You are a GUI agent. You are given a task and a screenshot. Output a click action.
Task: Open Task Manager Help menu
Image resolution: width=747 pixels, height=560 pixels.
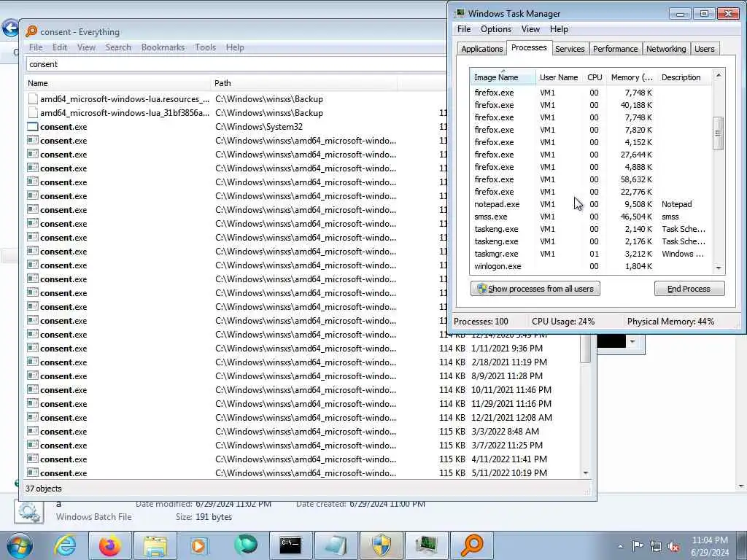(x=559, y=29)
